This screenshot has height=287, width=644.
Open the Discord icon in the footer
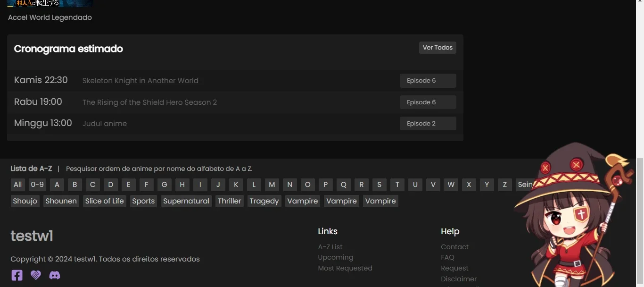coord(55,275)
